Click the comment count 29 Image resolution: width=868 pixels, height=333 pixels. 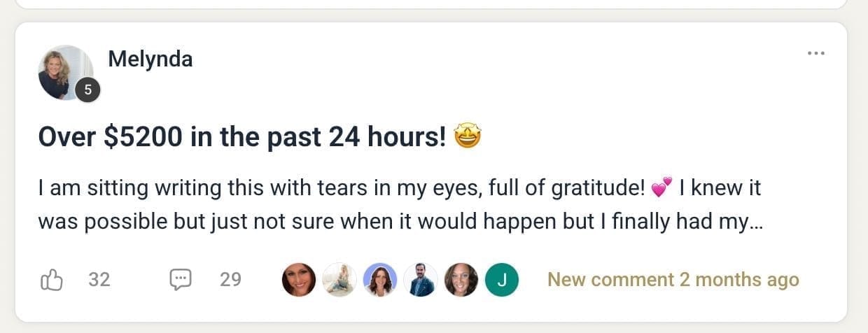(230, 280)
